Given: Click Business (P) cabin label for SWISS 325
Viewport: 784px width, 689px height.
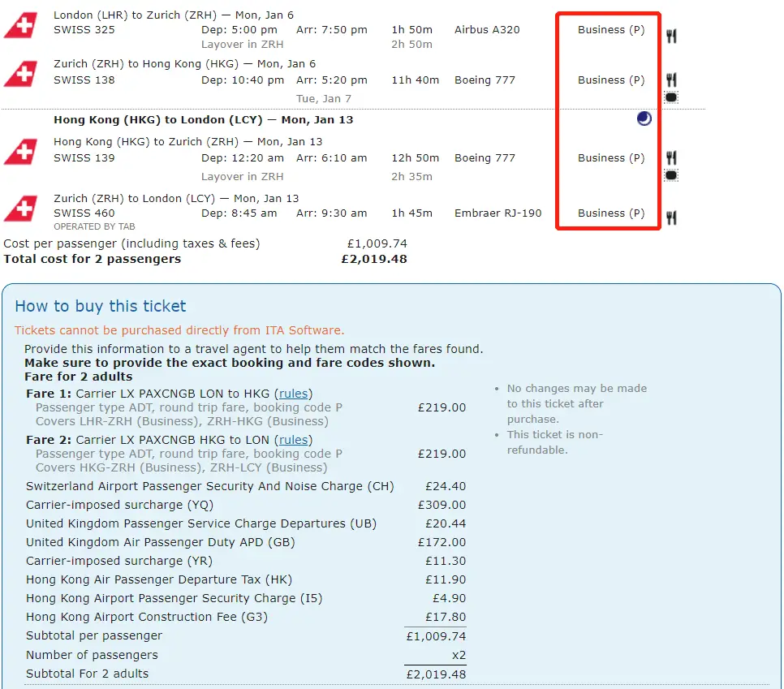Looking at the screenshot, I should (x=611, y=30).
